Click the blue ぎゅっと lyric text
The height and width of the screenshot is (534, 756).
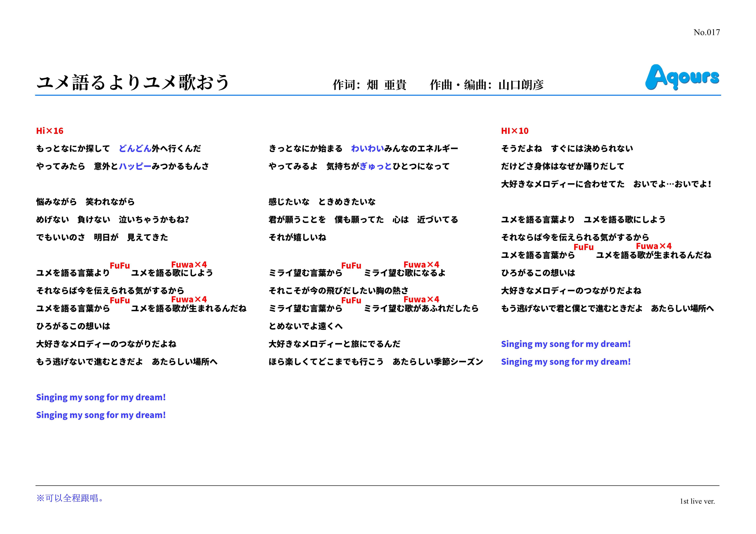pos(376,166)
